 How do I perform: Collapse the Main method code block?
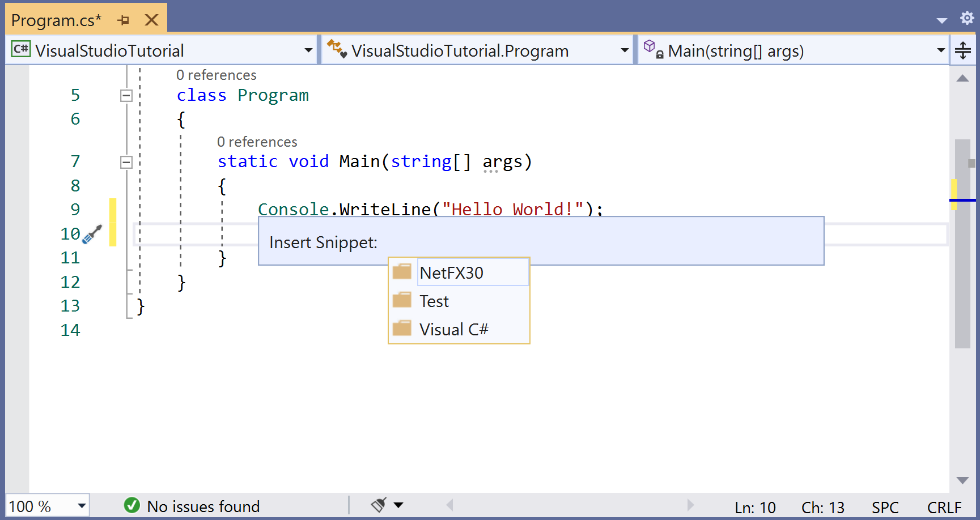pyautogui.click(x=126, y=163)
